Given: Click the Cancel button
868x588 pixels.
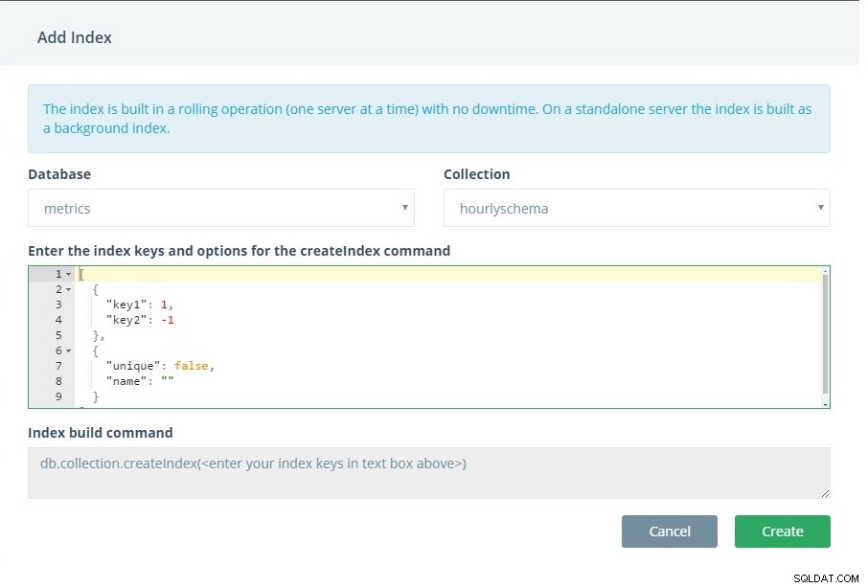Looking at the screenshot, I should [670, 531].
